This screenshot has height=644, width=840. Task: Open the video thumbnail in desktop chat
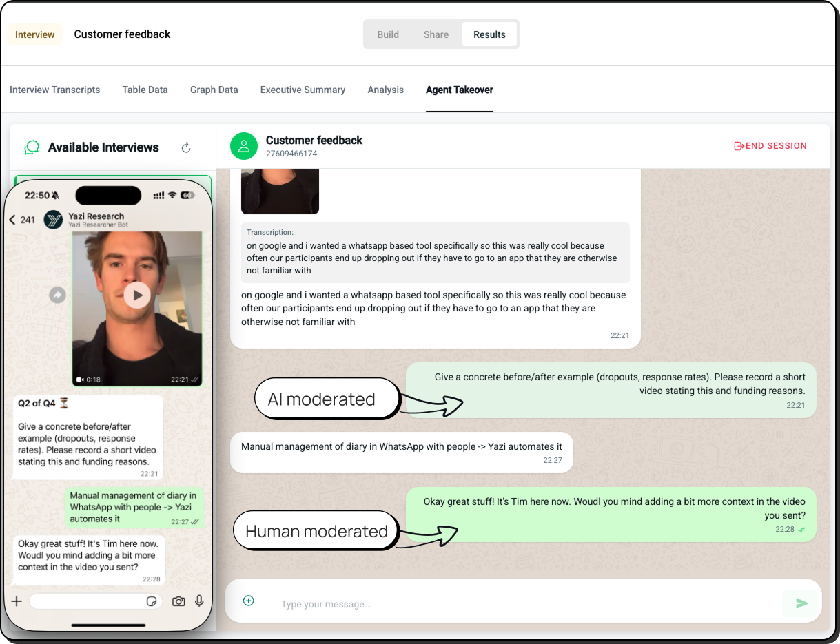(280, 191)
